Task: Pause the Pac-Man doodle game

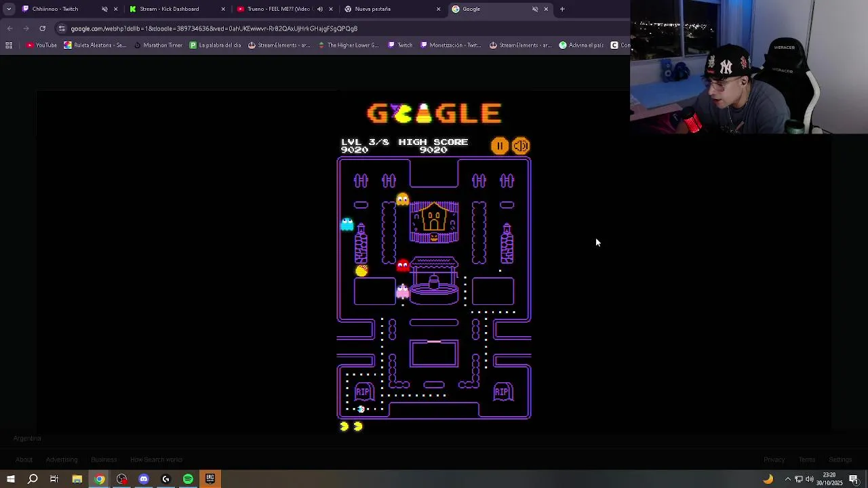Action: 500,146
